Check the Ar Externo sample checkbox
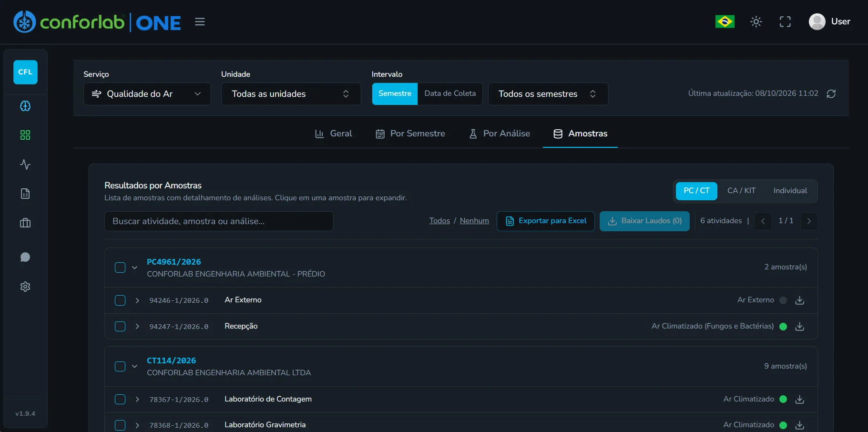Screen dimensions: 868x432 click(120, 300)
